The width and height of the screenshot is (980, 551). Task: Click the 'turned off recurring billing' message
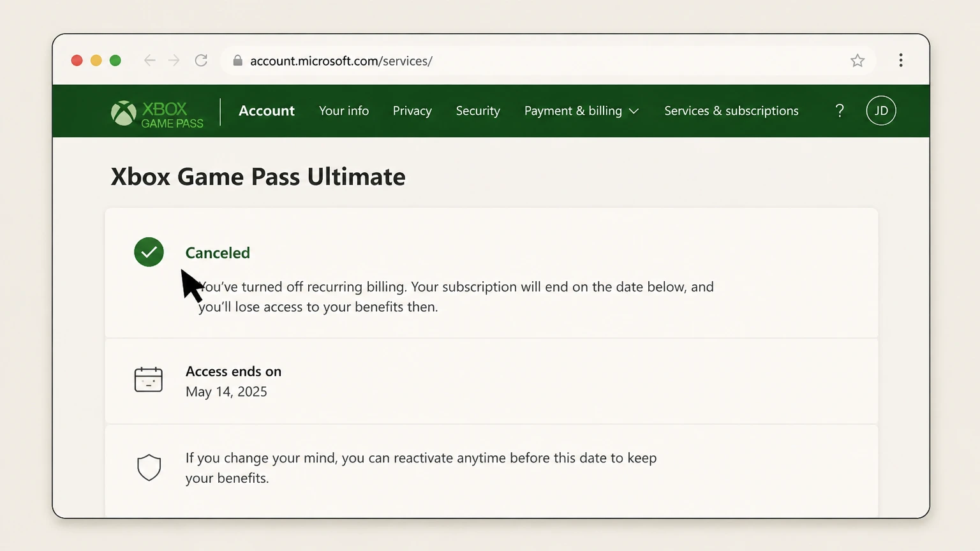click(x=456, y=297)
